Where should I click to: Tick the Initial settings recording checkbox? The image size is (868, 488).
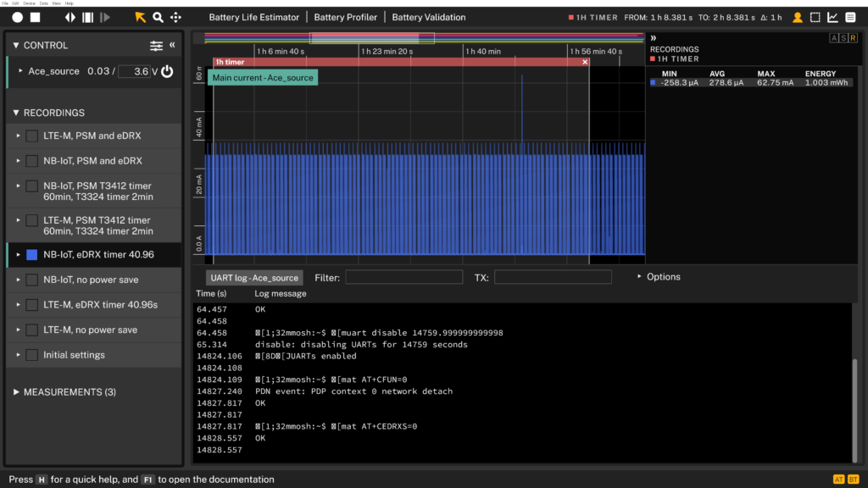(31, 355)
